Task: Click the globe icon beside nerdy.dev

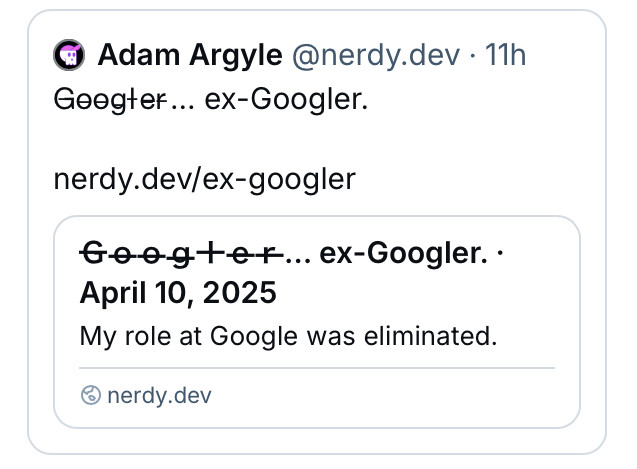Action: 91,395
